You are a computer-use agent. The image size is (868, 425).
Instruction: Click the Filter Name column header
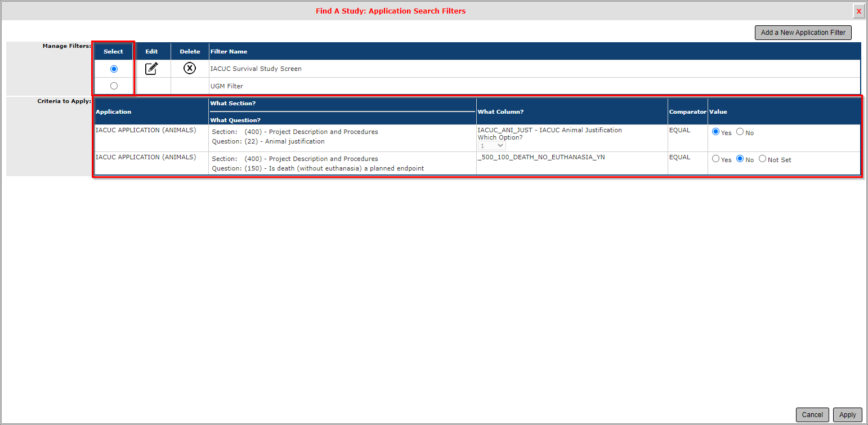tap(229, 51)
